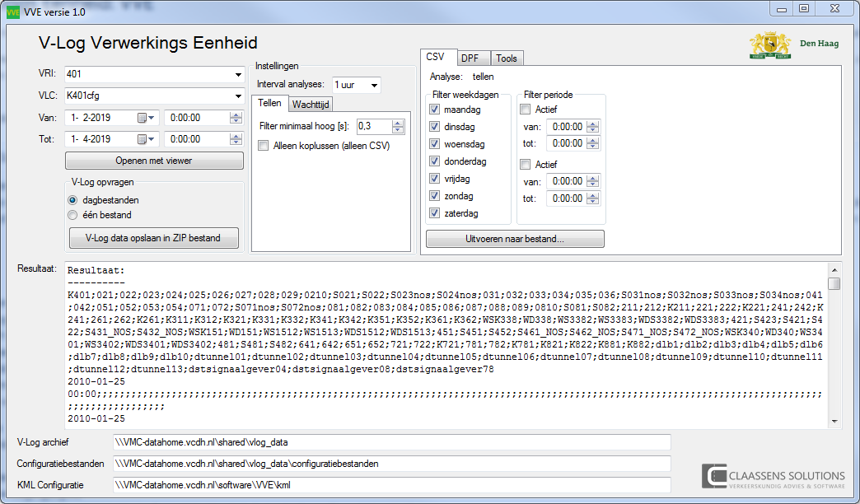The height and width of the screenshot is (504, 860).
Task: Click the Configuratiebestanden path field
Action: point(391,464)
